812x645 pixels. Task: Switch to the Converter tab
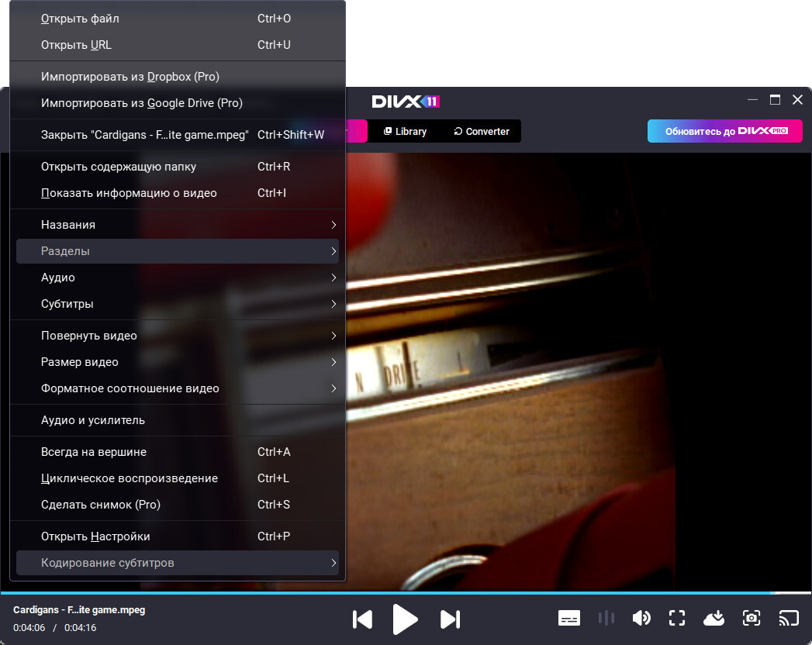click(x=482, y=132)
